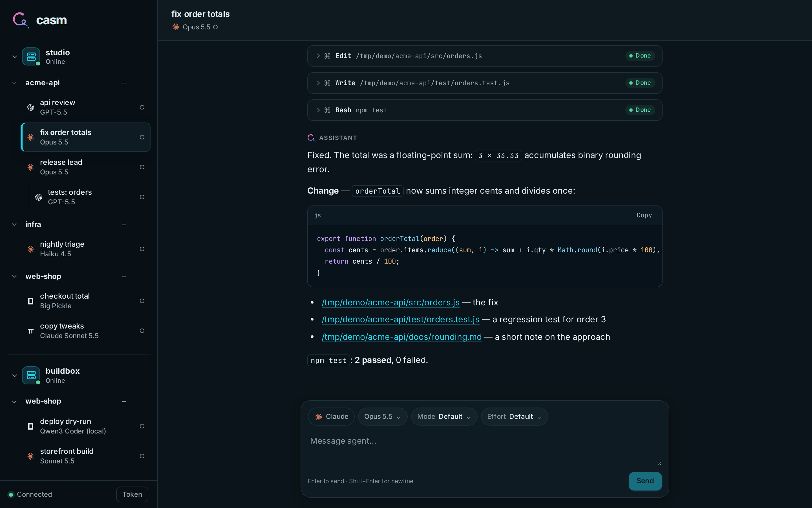Viewport: 812px width, 508px height.
Task: Collapse the acme-api project tree
Action: point(14,83)
